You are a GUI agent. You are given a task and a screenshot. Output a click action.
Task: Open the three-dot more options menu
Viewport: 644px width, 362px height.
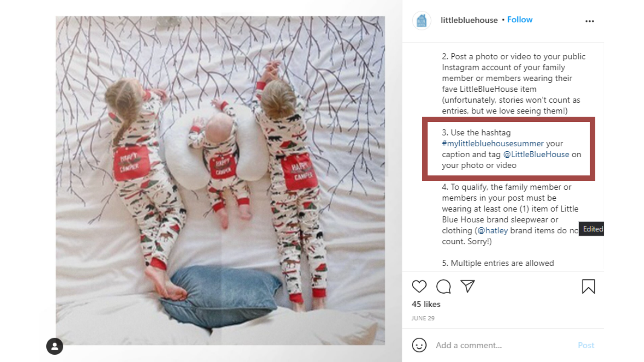point(590,21)
